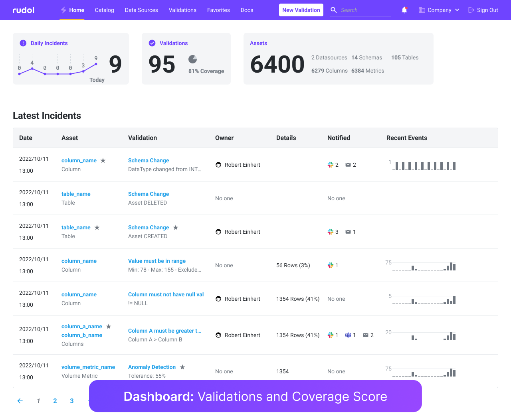511x420 pixels.
Task: Open the Schema Change validation link
Action: click(149, 160)
